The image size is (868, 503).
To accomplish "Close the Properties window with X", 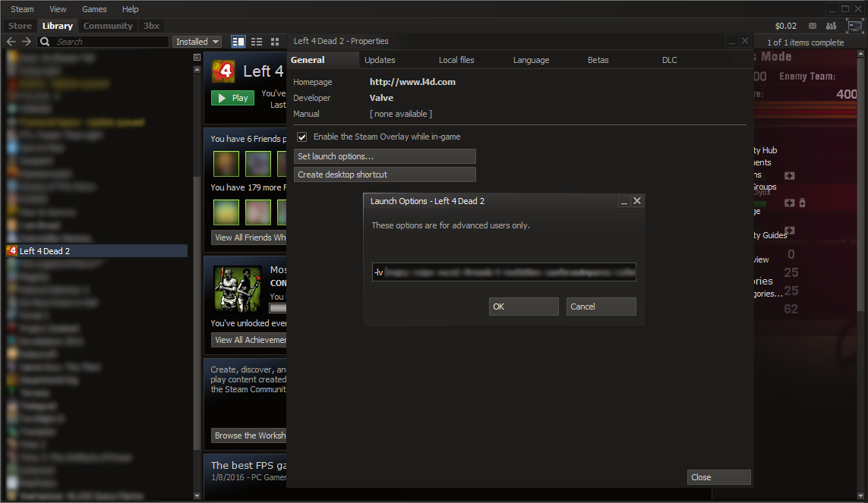I will click(x=745, y=41).
